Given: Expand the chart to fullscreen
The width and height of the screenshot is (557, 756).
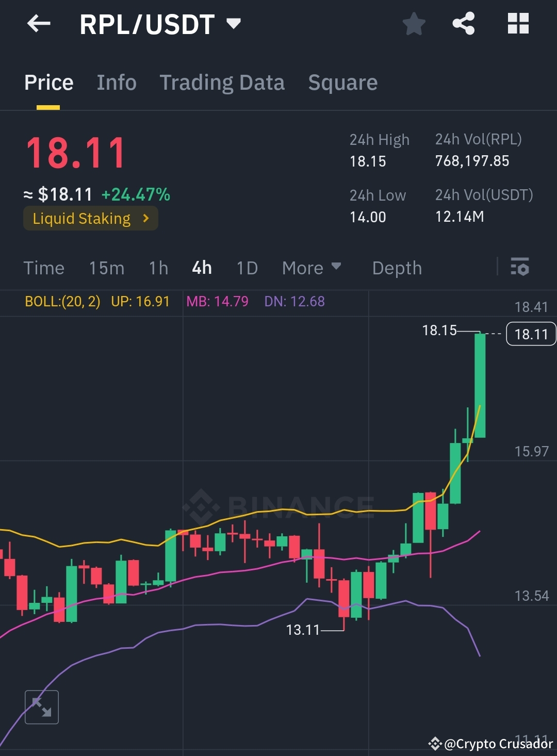Looking at the screenshot, I should tap(42, 707).
